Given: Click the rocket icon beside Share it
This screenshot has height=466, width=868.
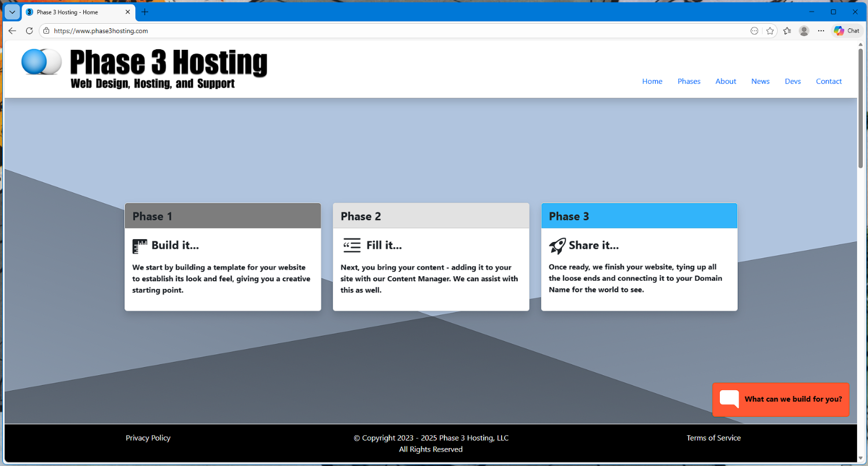Looking at the screenshot, I should (x=557, y=246).
